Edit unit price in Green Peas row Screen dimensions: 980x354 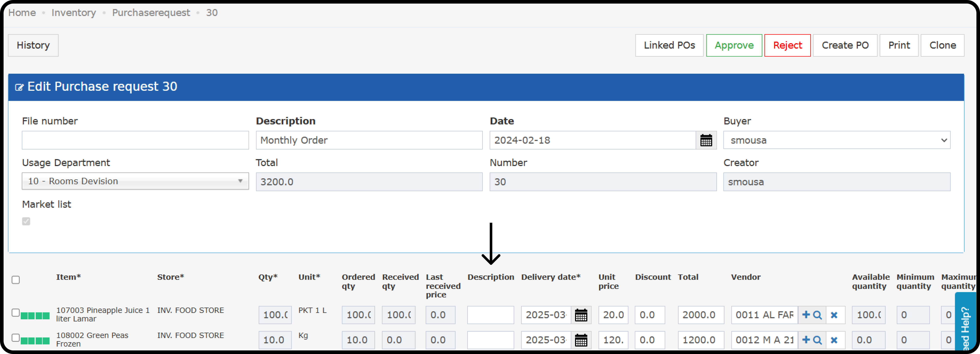coord(613,340)
